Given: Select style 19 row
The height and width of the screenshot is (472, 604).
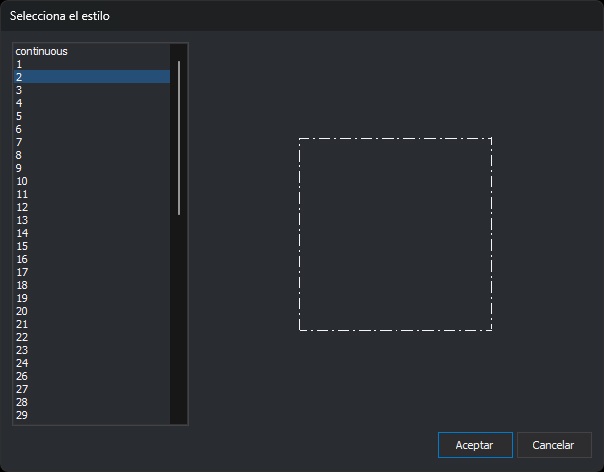Looking at the screenshot, I should click(x=92, y=298).
